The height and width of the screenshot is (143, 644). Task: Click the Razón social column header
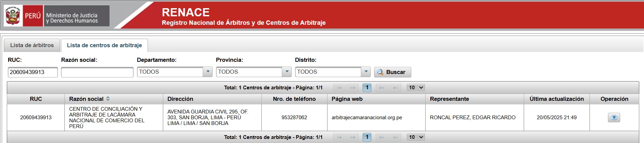(x=114, y=99)
